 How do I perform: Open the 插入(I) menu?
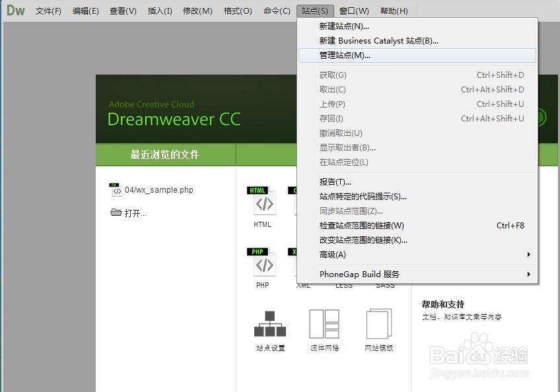160,11
